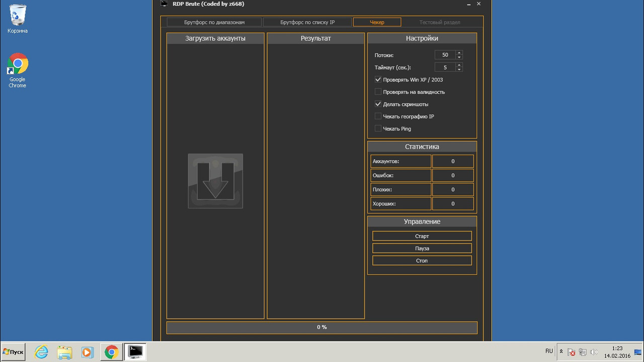Decrease the Таймаут value with the down arrow
The height and width of the screenshot is (362, 644).
point(459,69)
